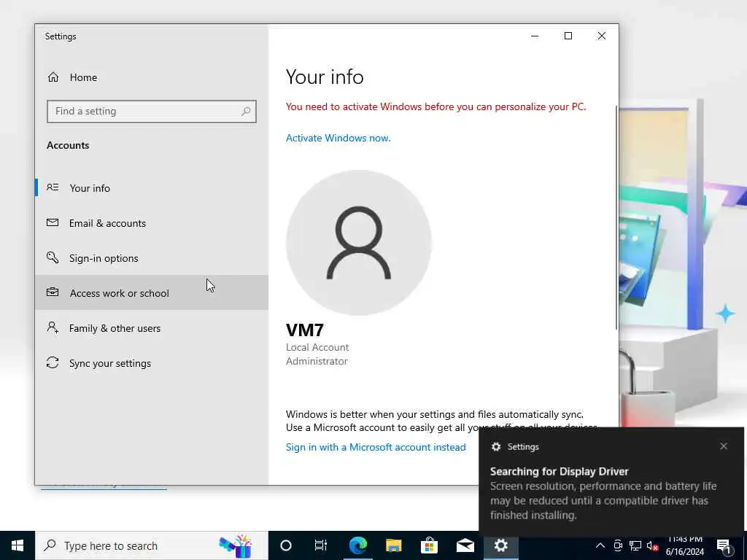747x560 pixels.
Task: Click the Email & accounts envelope icon
Action: (53, 222)
